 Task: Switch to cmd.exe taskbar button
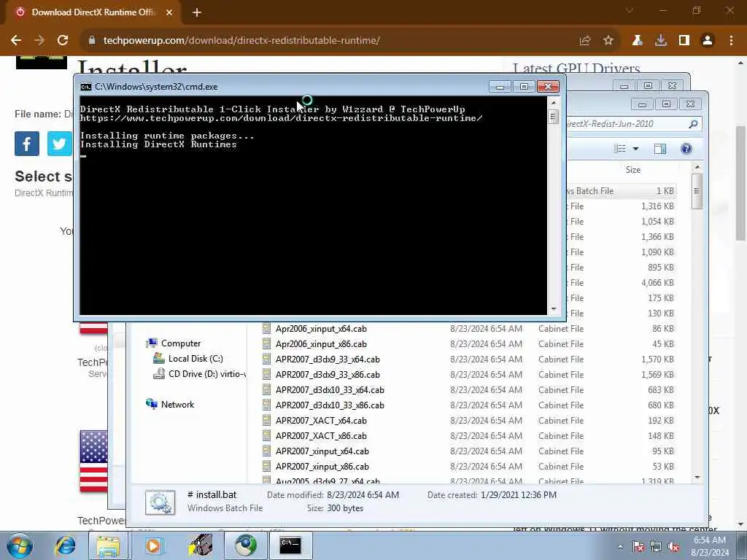290,545
